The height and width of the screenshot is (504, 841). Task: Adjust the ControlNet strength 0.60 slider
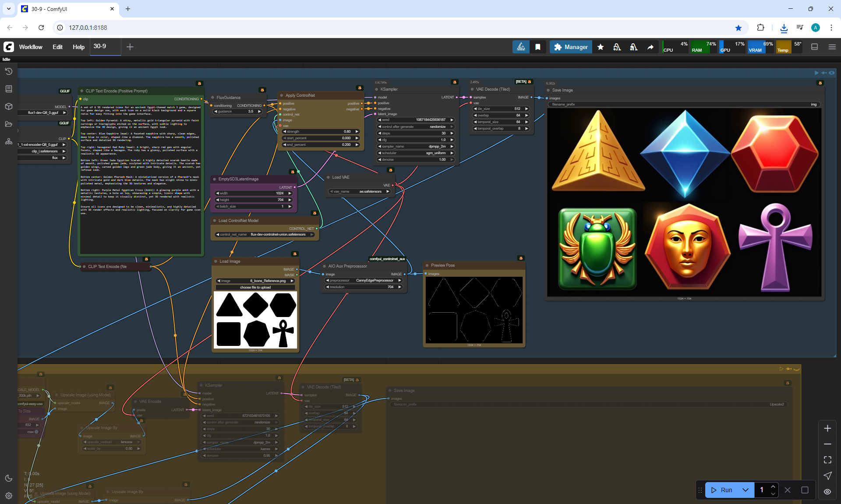321,131
